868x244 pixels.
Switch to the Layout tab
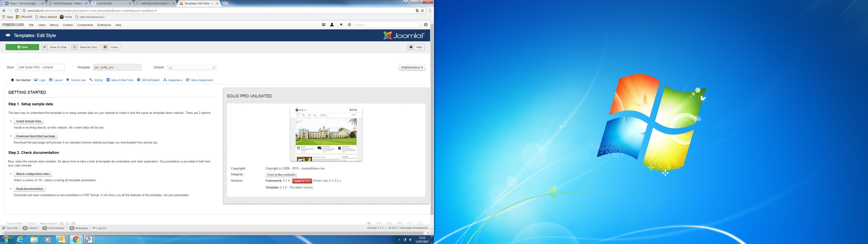pos(56,80)
